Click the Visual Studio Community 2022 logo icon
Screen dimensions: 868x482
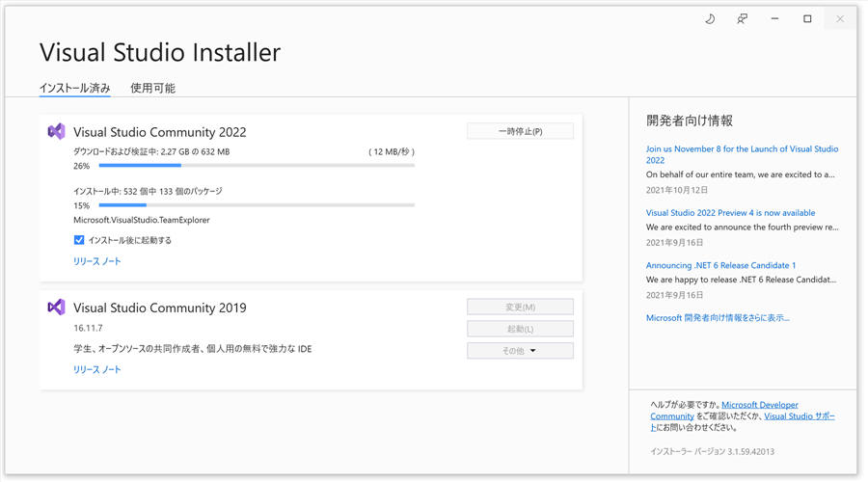57,131
